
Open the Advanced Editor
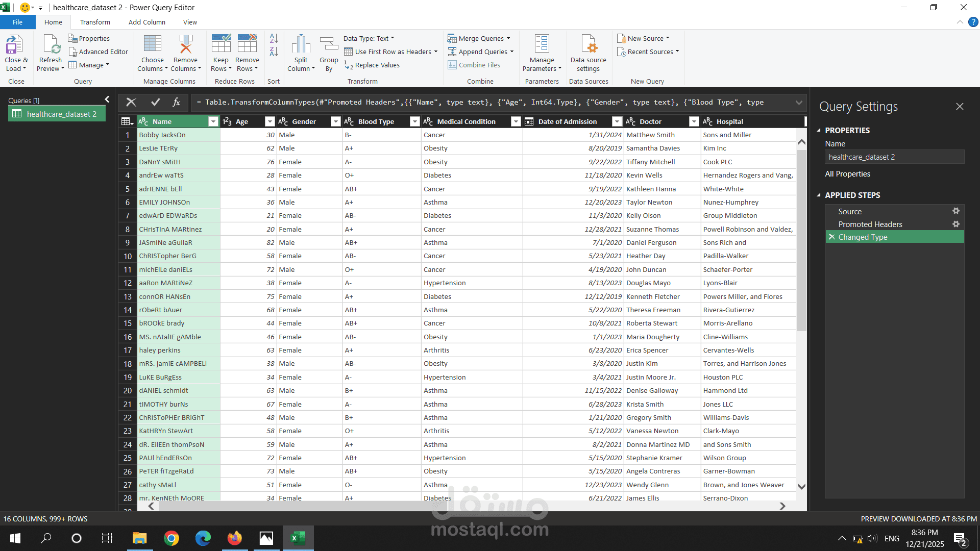(99, 52)
